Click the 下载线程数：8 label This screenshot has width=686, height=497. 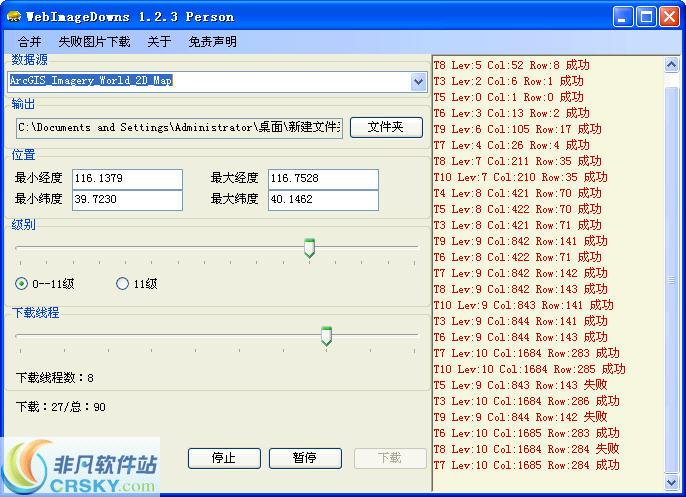tap(55, 378)
